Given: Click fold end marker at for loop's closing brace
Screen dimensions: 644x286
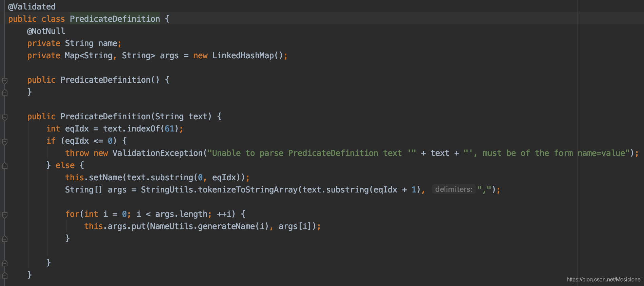Looking at the screenshot, I should [x=5, y=239].
